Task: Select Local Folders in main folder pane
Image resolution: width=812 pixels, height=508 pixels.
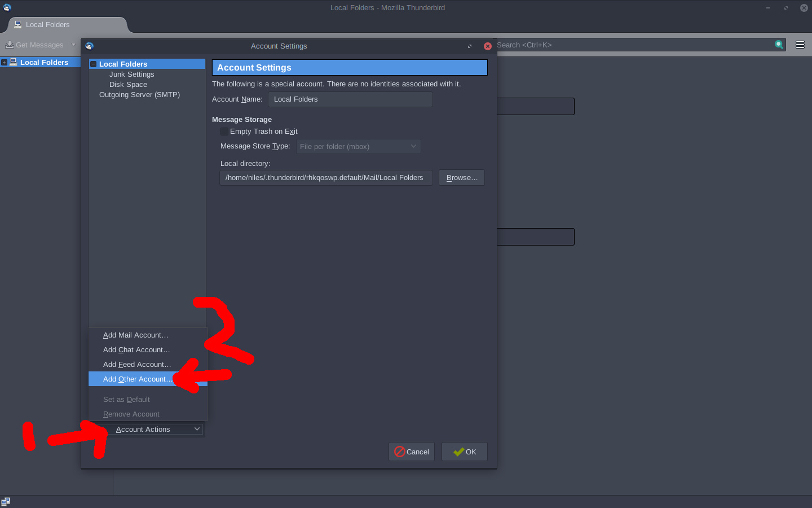Action: (44, 63)
